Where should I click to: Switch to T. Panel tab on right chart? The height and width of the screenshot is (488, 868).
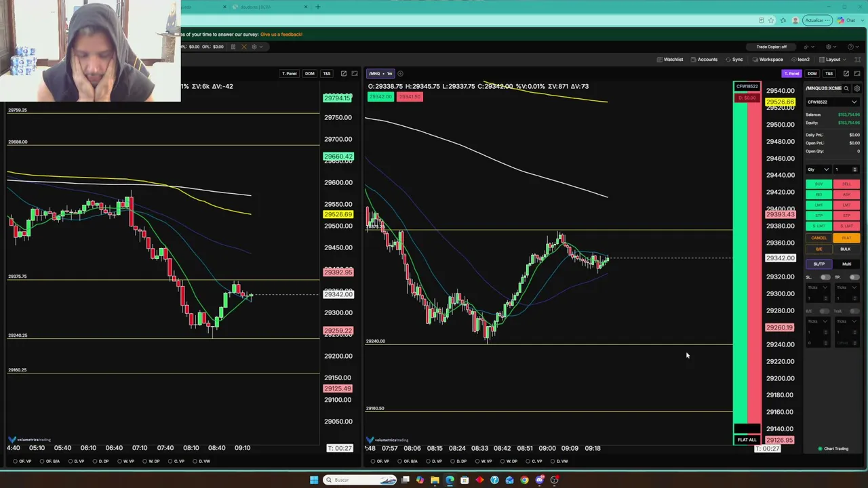click(x=791, y=73)
